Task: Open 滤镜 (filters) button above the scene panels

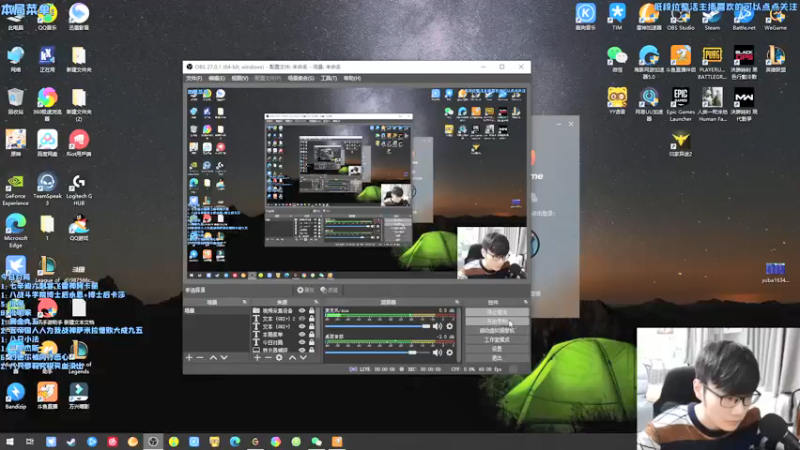Action: click(329, 290)
